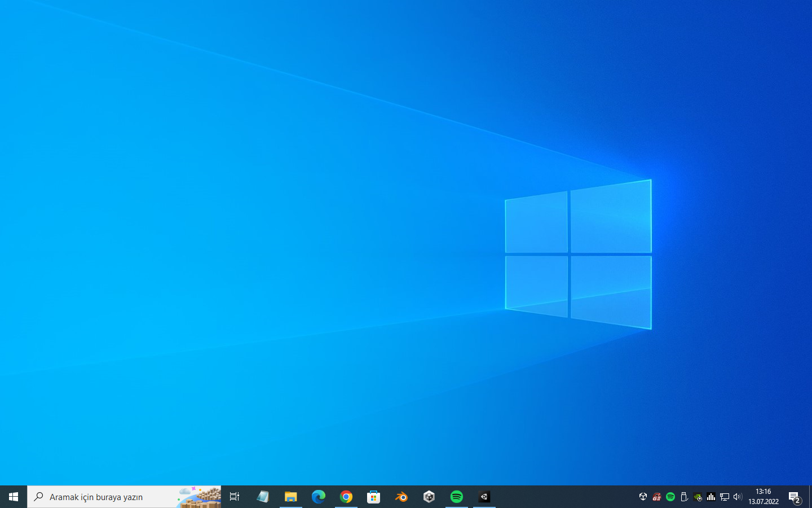Click the Spotify icon in the system tray

tap(670, 497)
